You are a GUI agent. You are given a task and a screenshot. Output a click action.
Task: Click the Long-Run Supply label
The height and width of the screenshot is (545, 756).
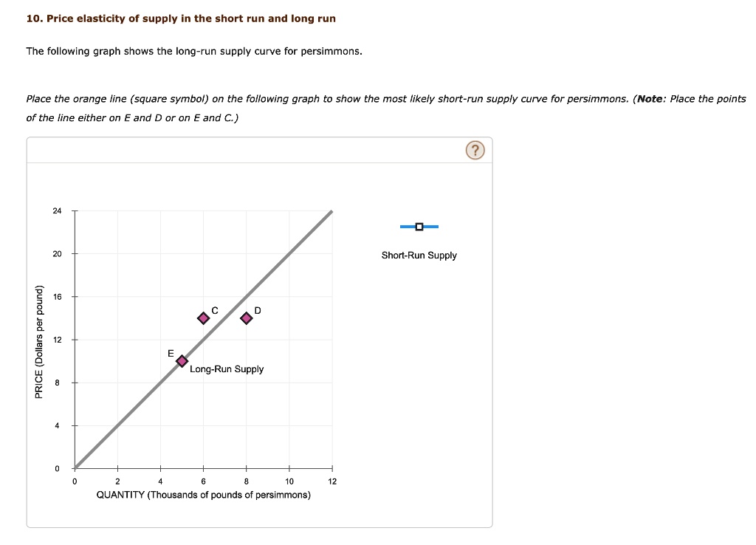(227, 369)
